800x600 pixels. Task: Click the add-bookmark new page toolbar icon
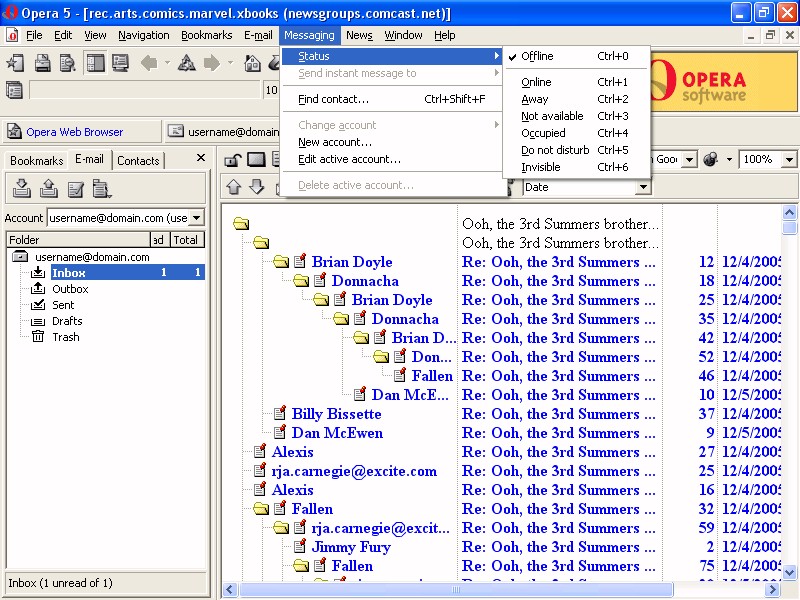tap(15, 63)
